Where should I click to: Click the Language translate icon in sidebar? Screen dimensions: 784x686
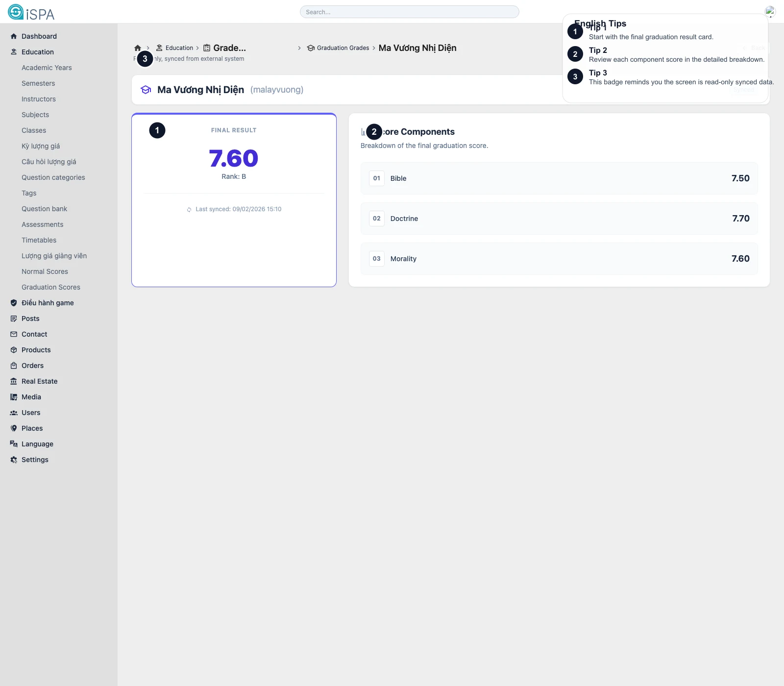pos(14,444)
